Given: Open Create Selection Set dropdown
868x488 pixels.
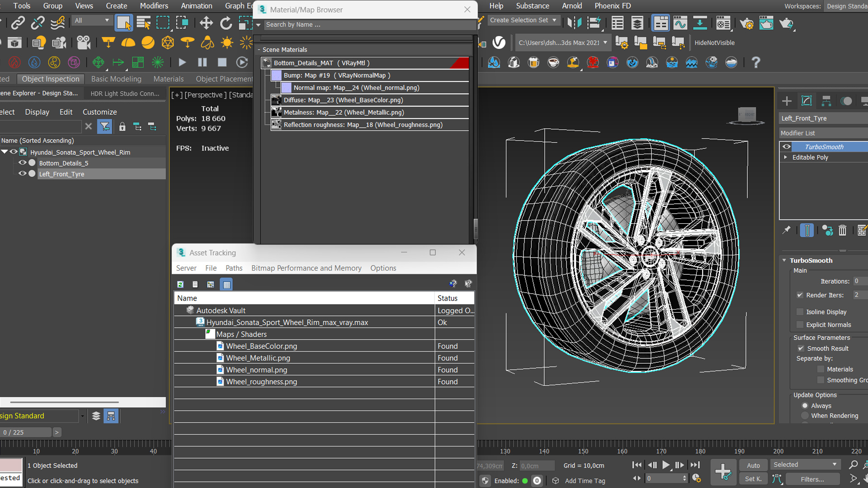Looking at the screenshot, I should coord(523,20).
